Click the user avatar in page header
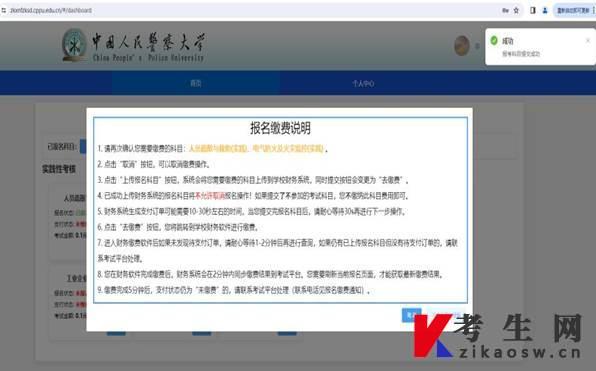The image size is (596, 371). coord(462,46)
